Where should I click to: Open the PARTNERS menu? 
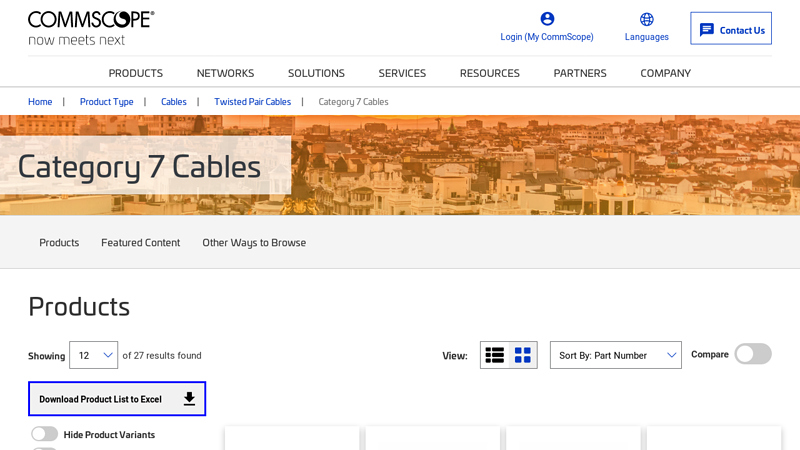(580, 73)
